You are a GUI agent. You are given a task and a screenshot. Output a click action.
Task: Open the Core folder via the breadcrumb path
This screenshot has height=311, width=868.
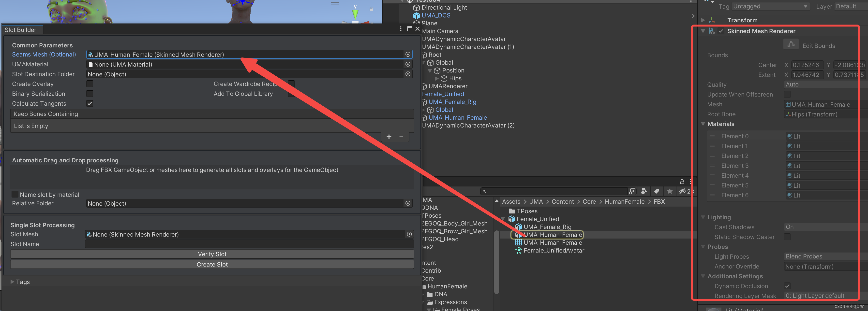coord(589,201)
